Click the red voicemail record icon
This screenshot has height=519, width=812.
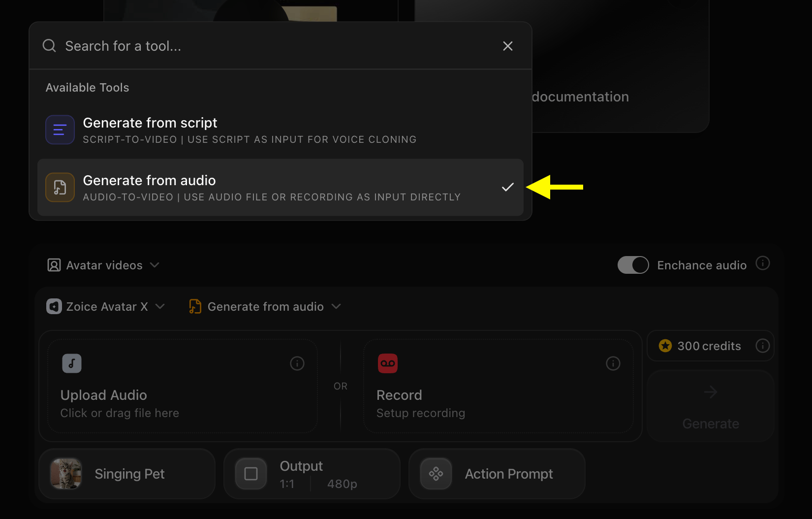(388, 363)
